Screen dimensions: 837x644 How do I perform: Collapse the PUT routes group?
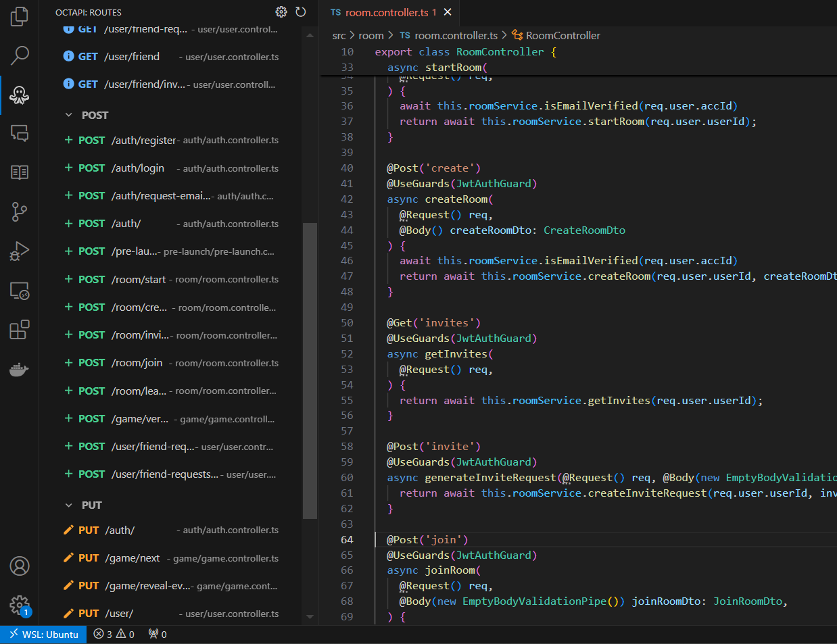tap(68, 505)
